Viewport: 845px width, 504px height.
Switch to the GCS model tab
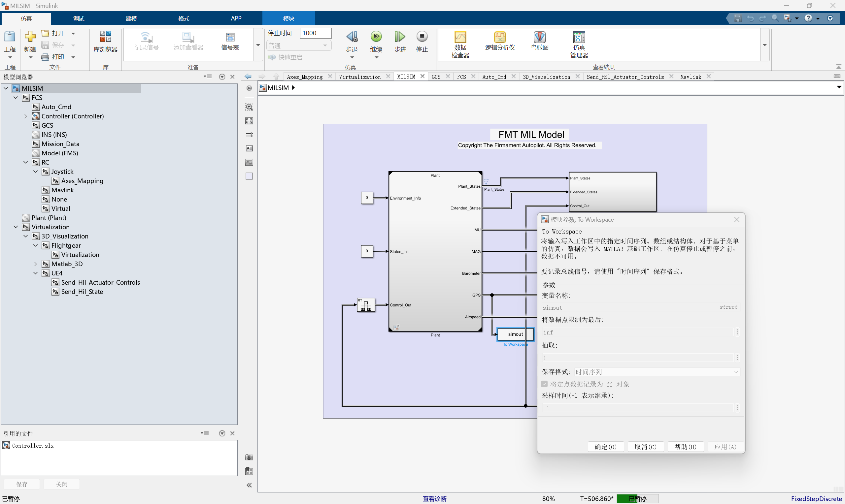coord(436,77)
